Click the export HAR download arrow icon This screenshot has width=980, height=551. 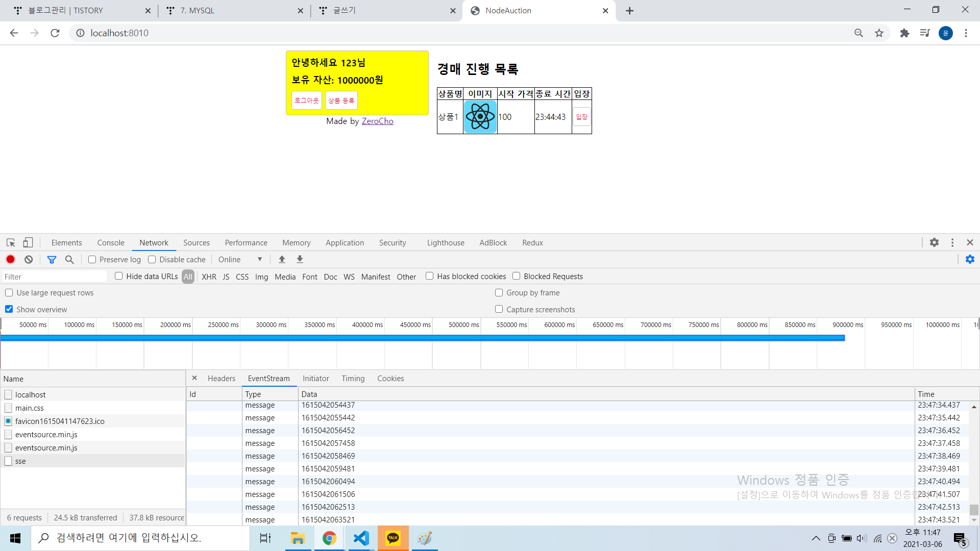(300, 259)
